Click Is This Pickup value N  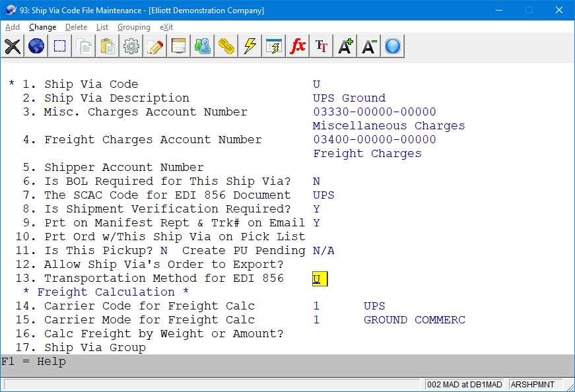(164, 251)
